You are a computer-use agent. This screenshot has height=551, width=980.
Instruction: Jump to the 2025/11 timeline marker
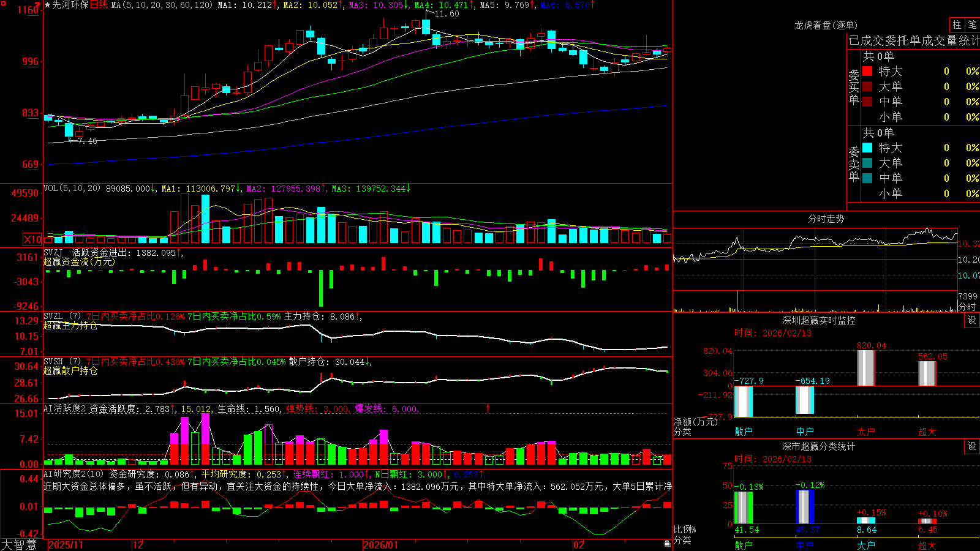pyautogui.click(x=66, y=545)
